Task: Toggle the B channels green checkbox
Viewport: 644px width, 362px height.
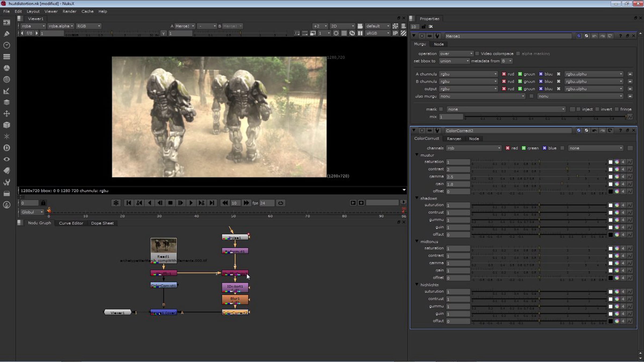Action: point(520,82)
